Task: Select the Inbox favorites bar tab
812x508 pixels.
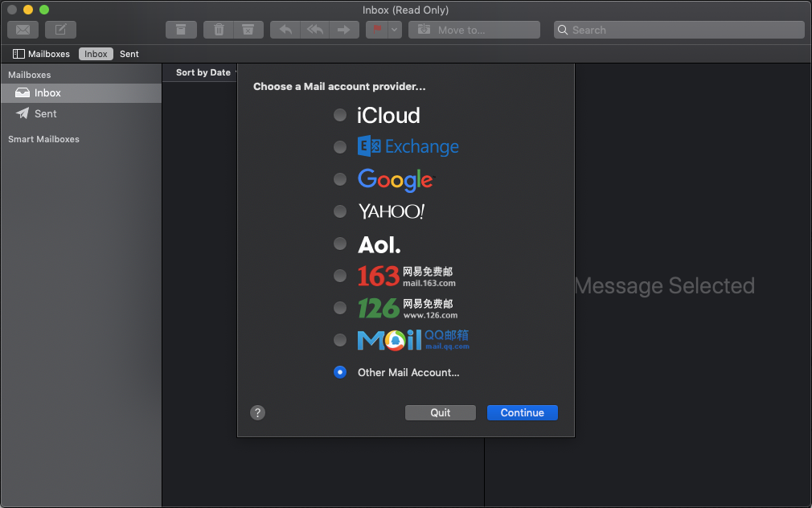Action: coord(96,54)
